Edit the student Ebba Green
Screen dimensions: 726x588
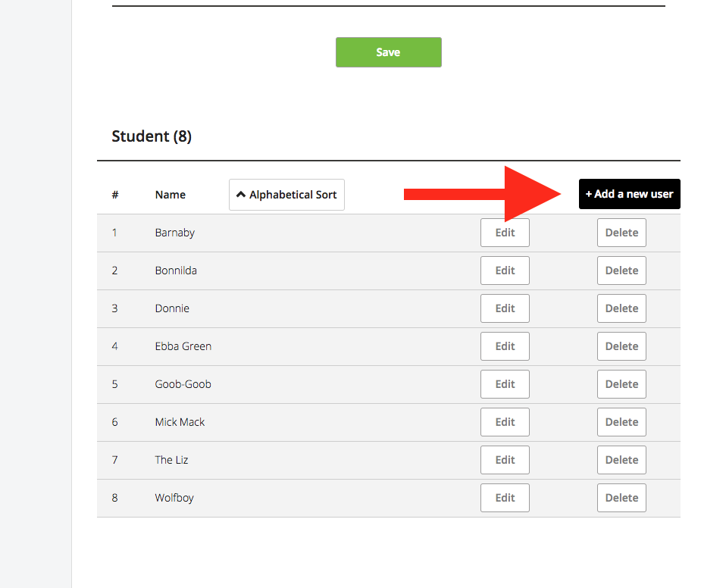pyautogui.click(x=505, y=346)
